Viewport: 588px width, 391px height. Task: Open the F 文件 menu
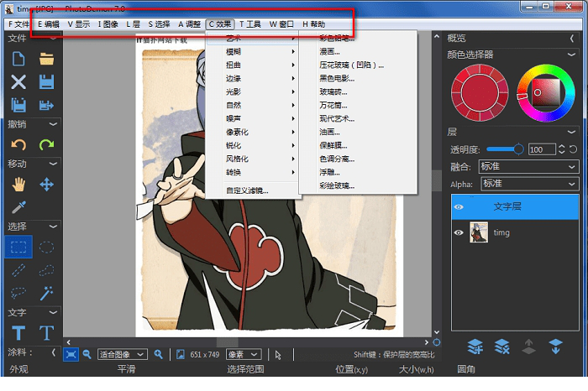coord(18,24)
